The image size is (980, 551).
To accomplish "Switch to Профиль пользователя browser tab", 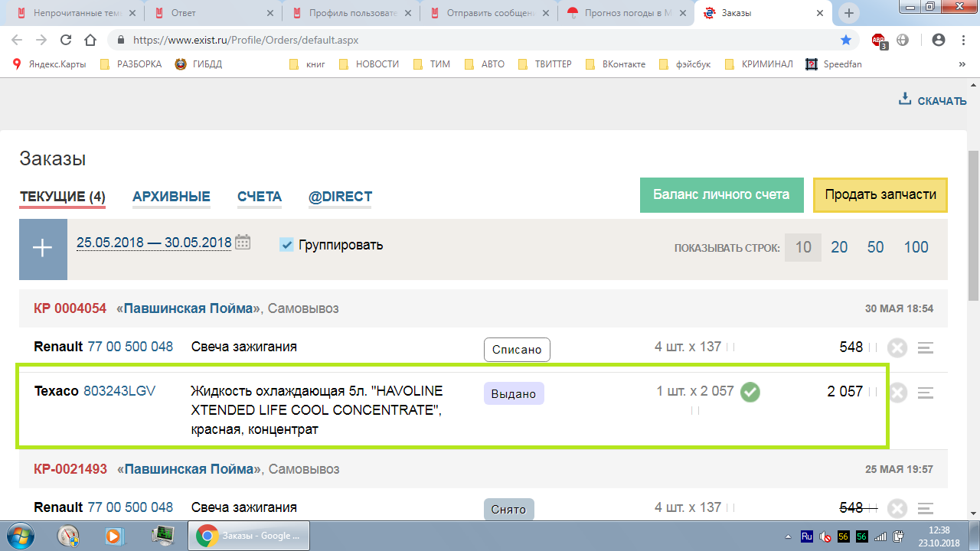I will tap(349, 13).
